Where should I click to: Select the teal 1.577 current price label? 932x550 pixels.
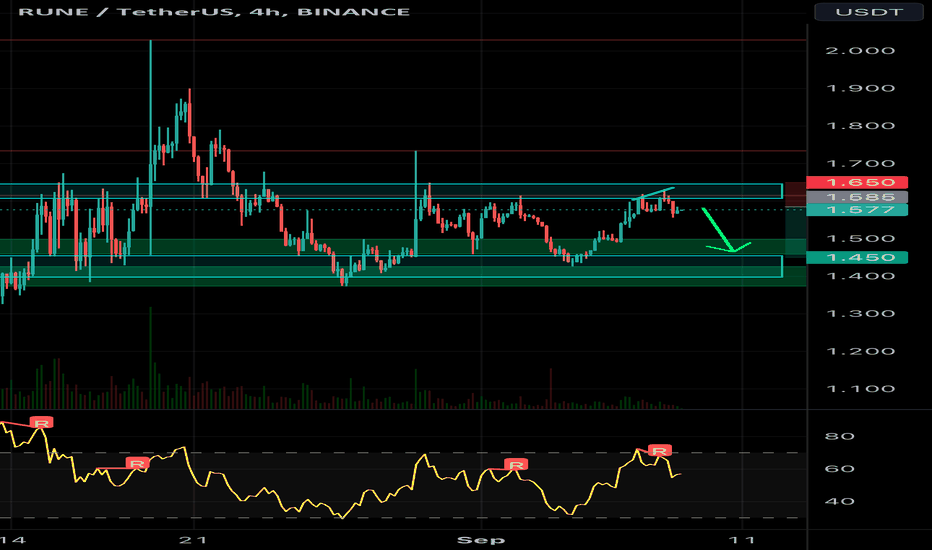(857, 210)
